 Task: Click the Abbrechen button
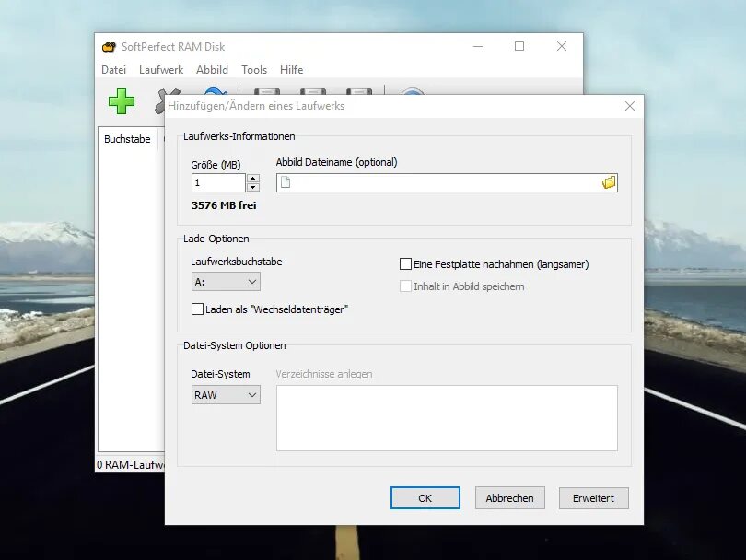509,498
